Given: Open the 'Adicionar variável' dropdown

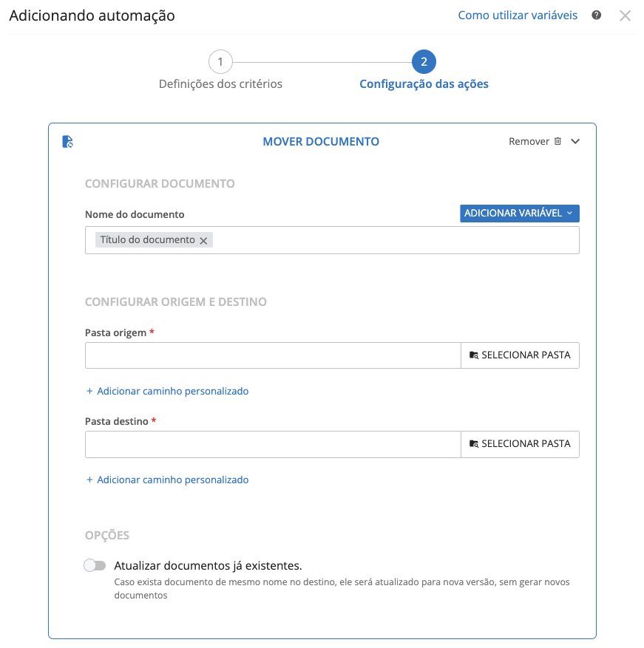Looking at the screenshot, I should tap(519, 214).
